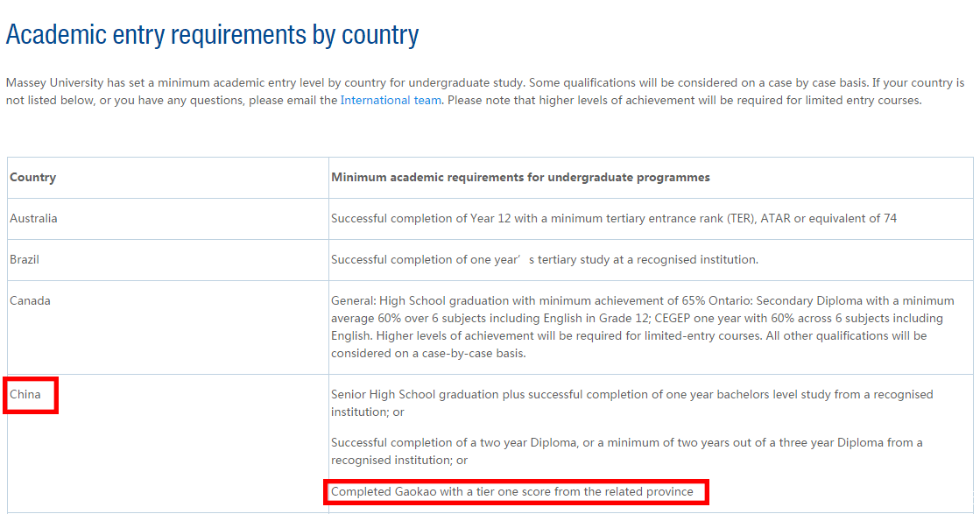Screen dimensions: 980x514
Task: Click the Country column header
Action: [33, 177]
